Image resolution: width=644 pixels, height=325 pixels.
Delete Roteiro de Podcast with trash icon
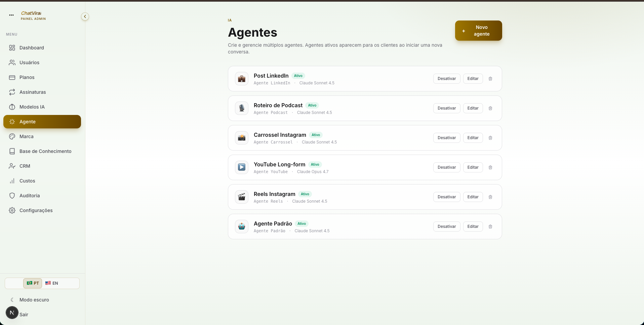coord(490,108)
